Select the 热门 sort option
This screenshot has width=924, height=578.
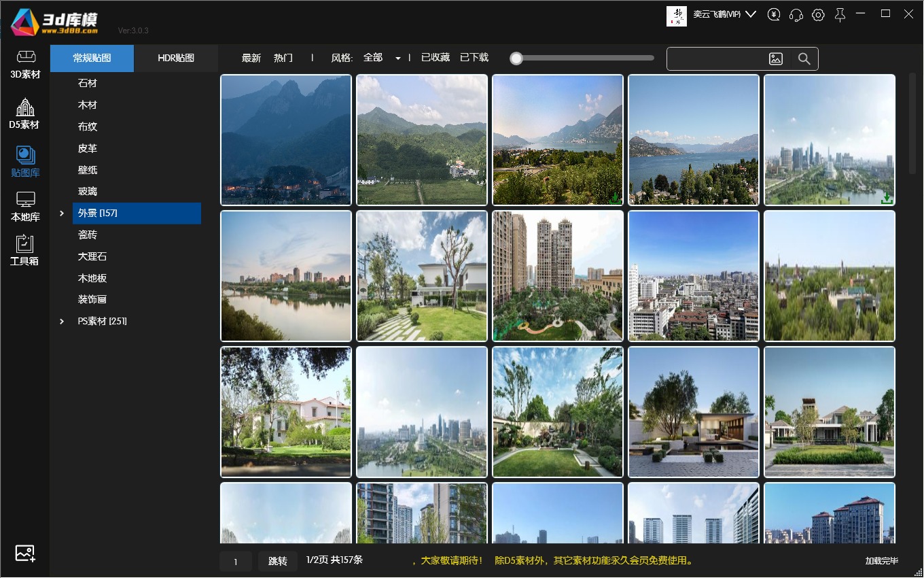point(283,58)
